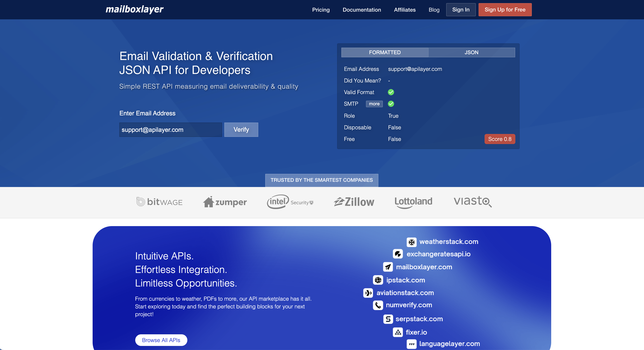Screen dimensions: 644x350
Task: Open the weatherstack.com link
Action: coord(449,242)
